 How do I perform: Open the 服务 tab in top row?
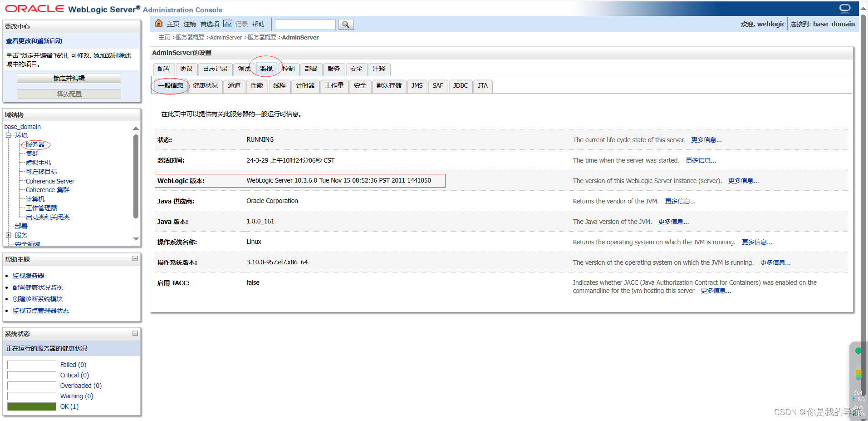[x=333, y=69]
